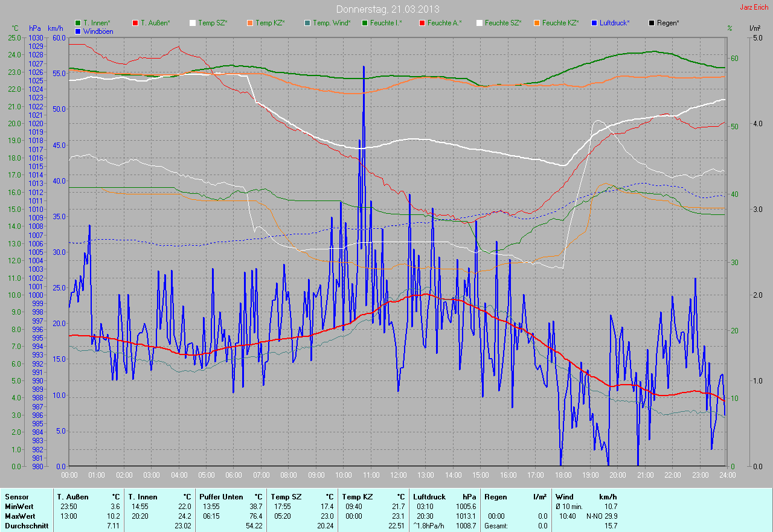Click the MaxWert row label
The image size is (773, 532).
19,516
